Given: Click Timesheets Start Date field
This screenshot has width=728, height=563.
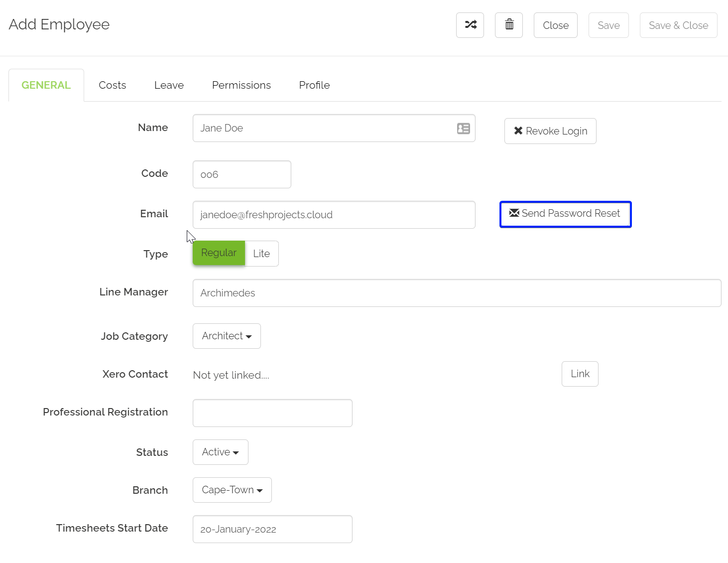Looking at the screenshot, I should (272, 529).
